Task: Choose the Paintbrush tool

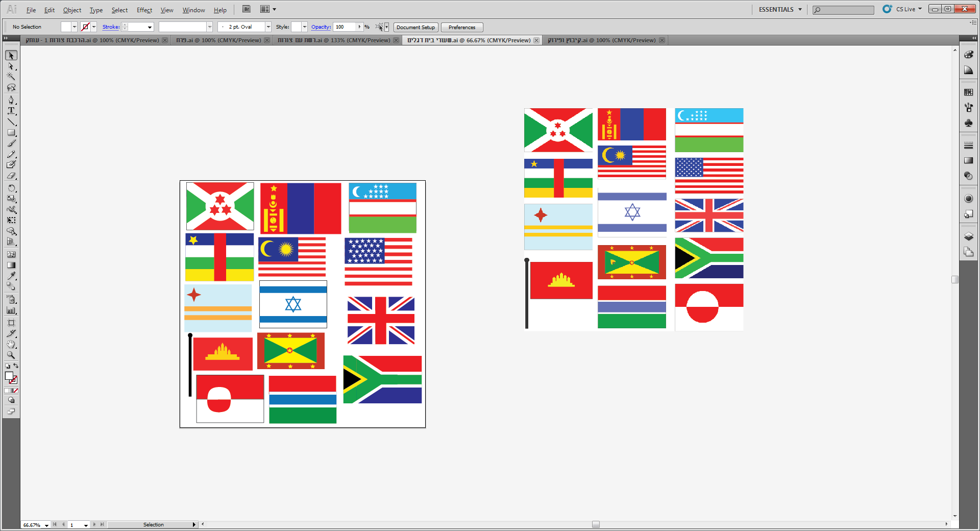Action: [11, 143]
